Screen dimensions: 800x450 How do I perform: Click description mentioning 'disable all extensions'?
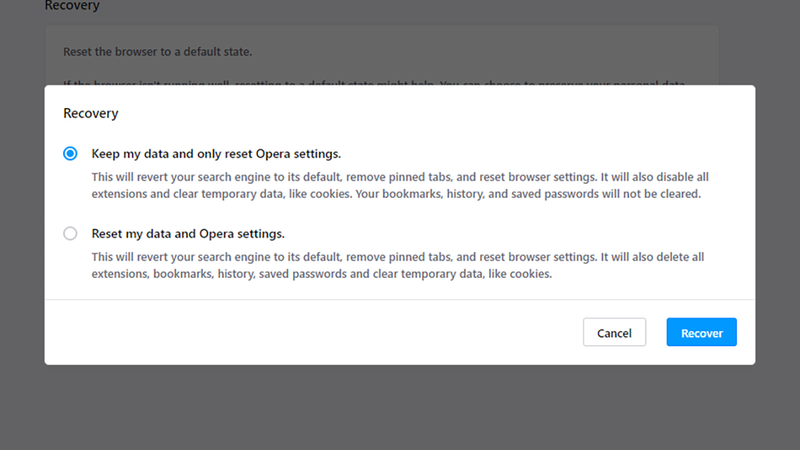tap(400, 185)
